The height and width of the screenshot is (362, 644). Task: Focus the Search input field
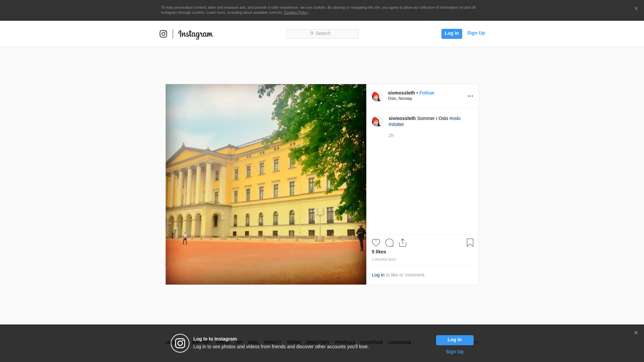(x=322, y=34)
